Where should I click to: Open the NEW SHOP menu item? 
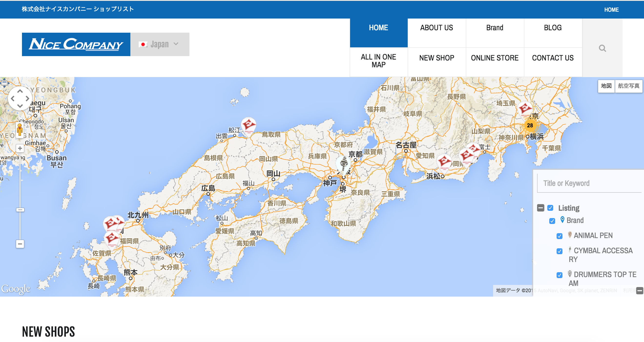click(x=436, y=62)
